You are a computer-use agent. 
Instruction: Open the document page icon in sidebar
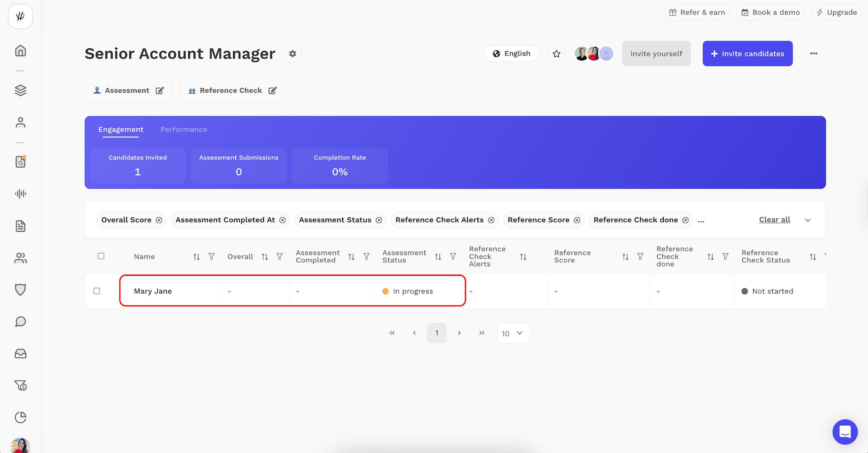coord(20,226)
